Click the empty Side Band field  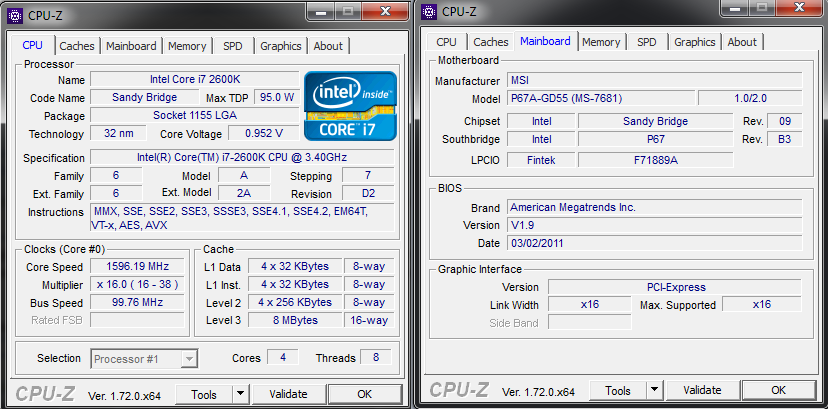(589, 322)
